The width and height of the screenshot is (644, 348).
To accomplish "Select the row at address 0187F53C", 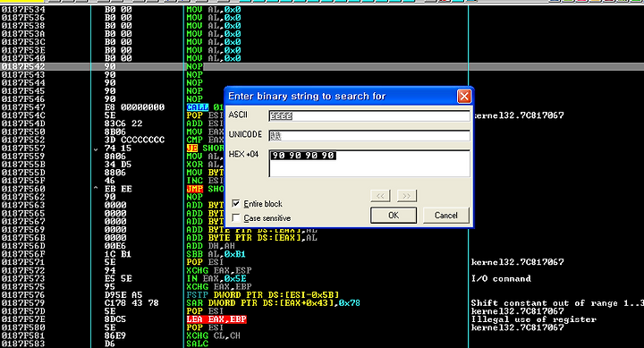I will coord(322,42).
